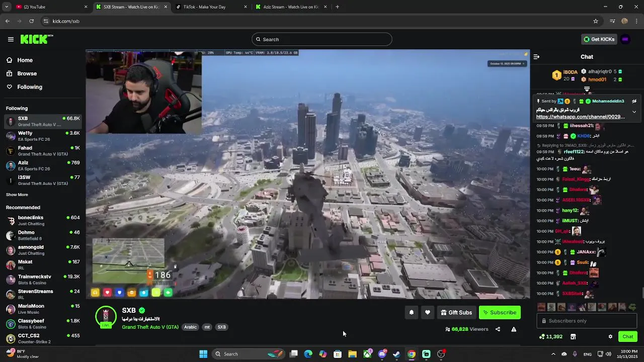Expand the gift leaderboard arrow
644x362 pixels.
(x=587, y=89)
